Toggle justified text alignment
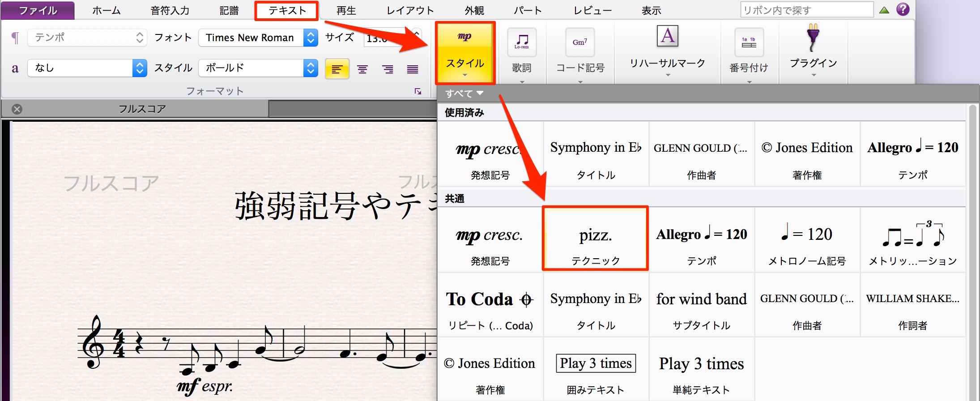The width and height of the screenshot is (980, 401). (413, 68)
